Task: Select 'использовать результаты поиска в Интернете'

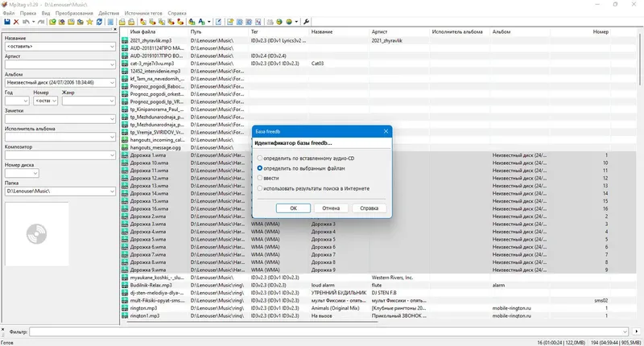Action: [x=259, y=188]
